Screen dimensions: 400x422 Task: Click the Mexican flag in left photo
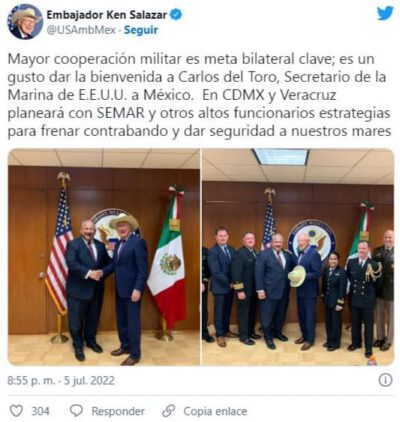167,260
